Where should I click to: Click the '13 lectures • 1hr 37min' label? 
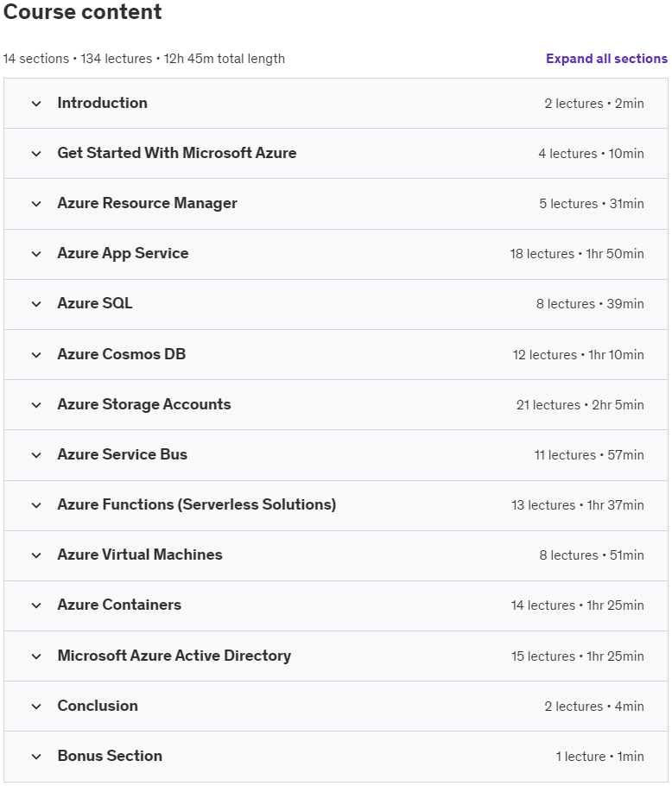click(578, 505)
